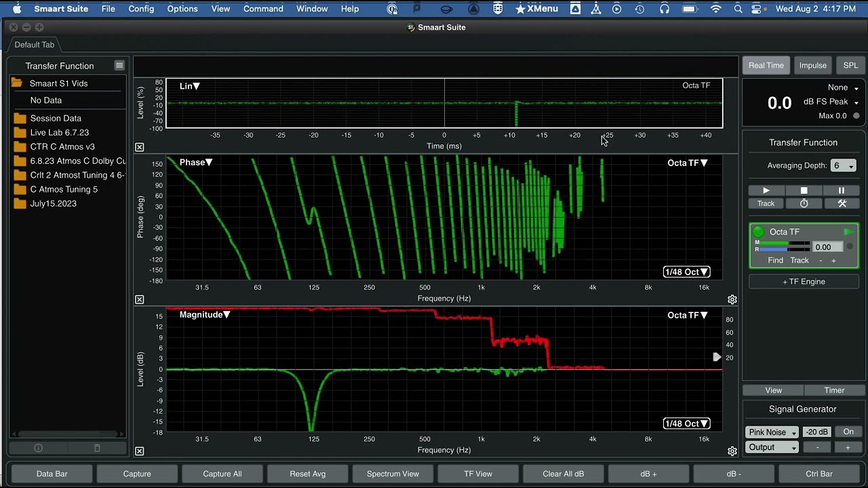The width and height of the screenshot is (868, 488).
Task: Click the delay timer stopwatch icon
Action: pos(804,203)
